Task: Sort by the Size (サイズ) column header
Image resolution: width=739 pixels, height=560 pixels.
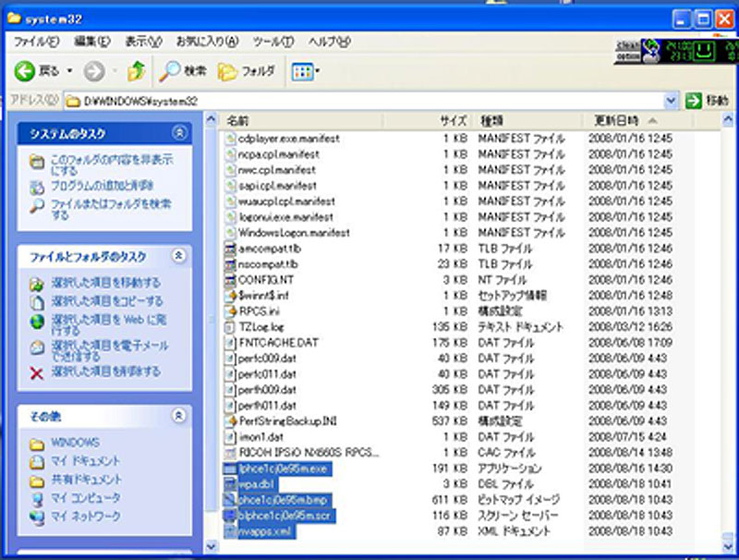Action: pyautogui.click(x=453, y=121)
